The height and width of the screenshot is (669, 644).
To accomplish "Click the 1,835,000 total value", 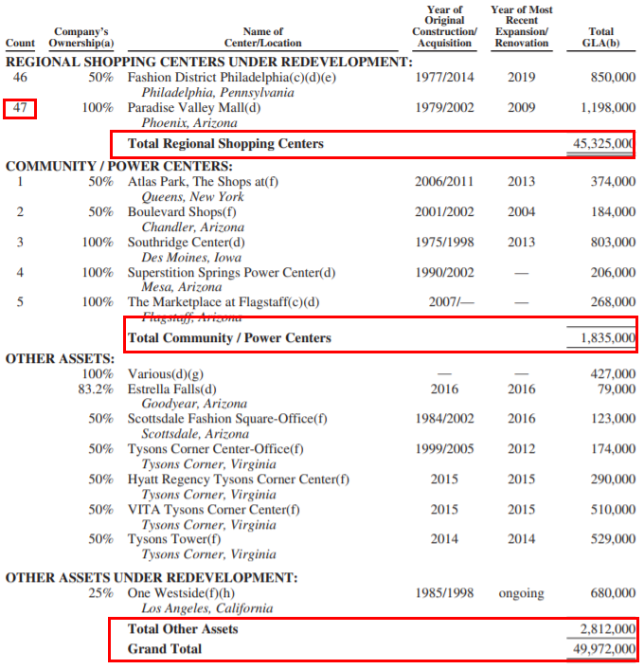I will point(608,338).
